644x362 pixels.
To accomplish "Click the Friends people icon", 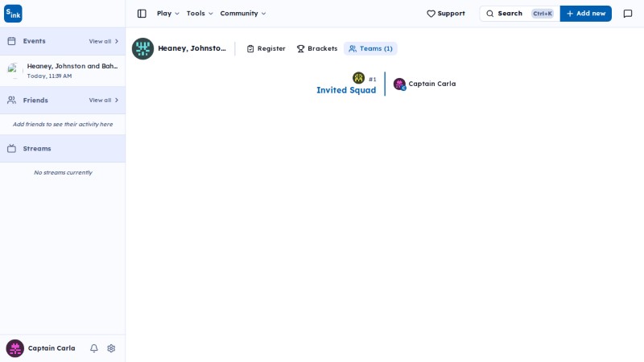I will click(11, 100).
